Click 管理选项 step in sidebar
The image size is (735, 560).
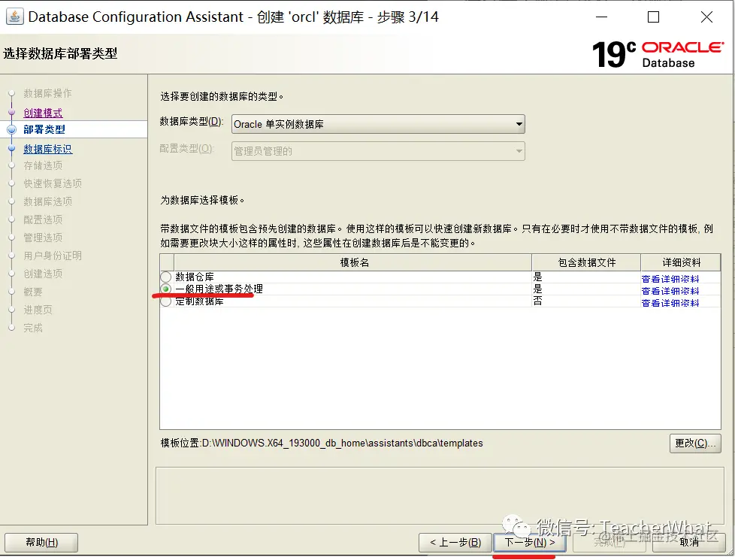43,238
